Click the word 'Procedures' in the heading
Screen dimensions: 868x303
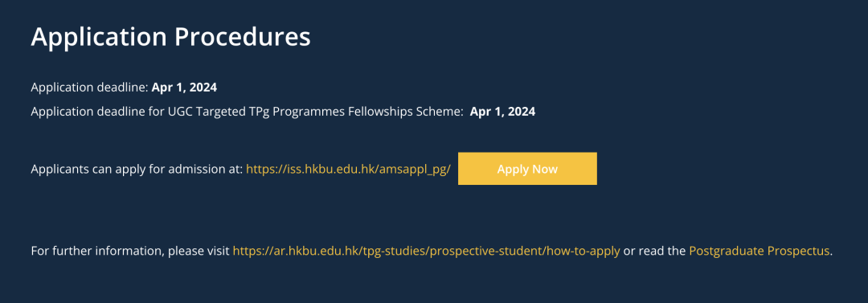[x=243, y=37]
